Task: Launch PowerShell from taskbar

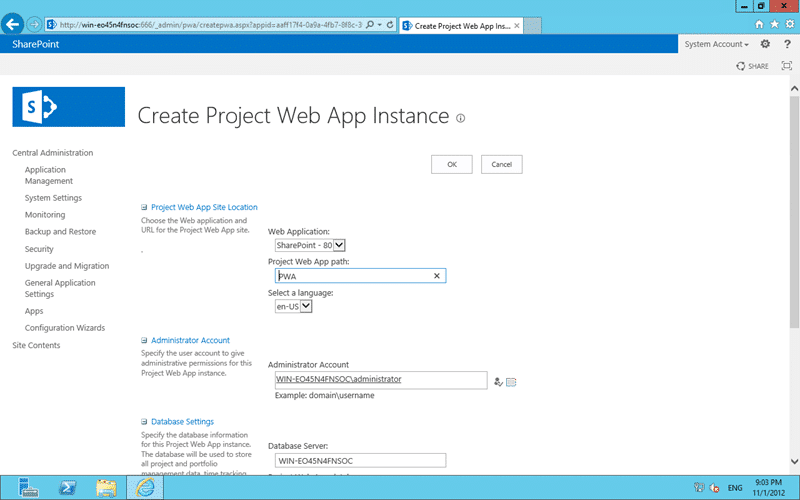Action: tap(67, 488)
